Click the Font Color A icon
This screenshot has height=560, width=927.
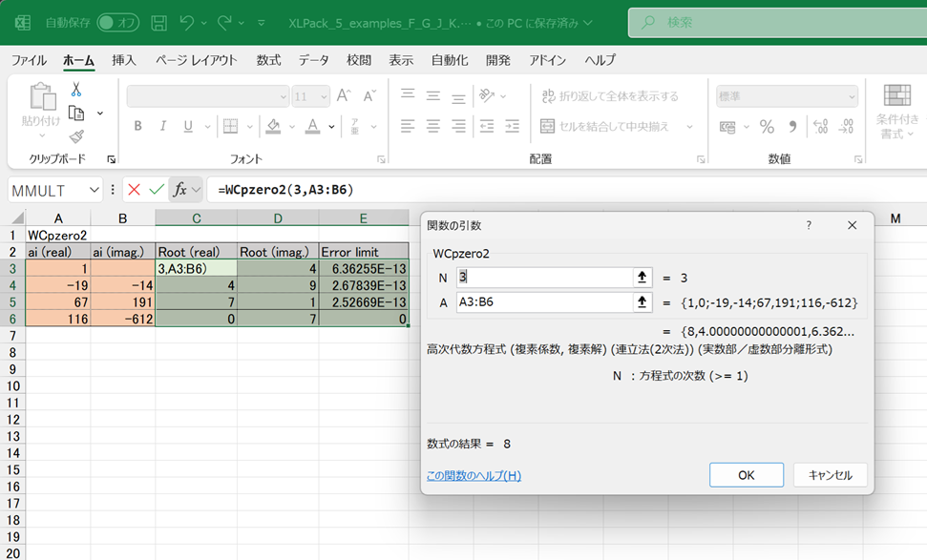313,126
